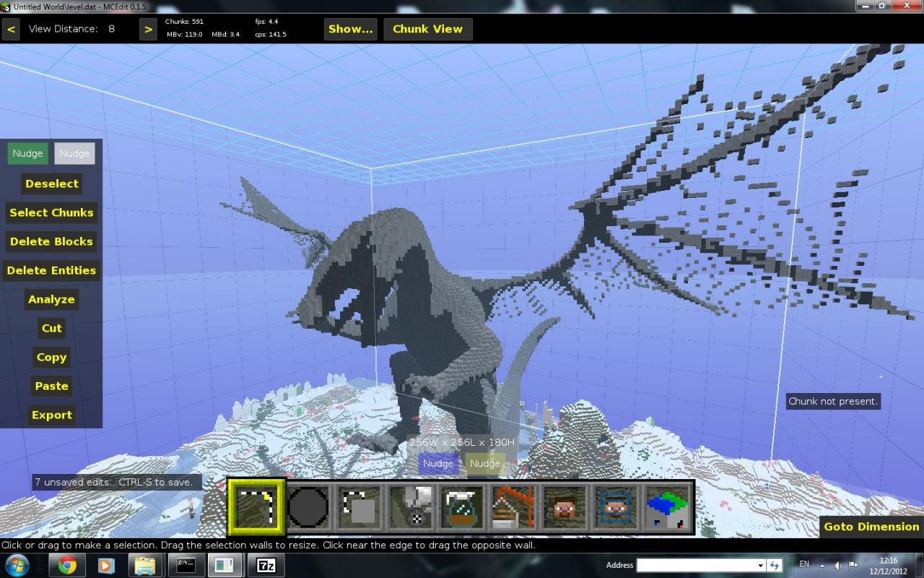Open the Address bar dropdown in the taskbar
This screenshot has height=578, width=924.
762,565
